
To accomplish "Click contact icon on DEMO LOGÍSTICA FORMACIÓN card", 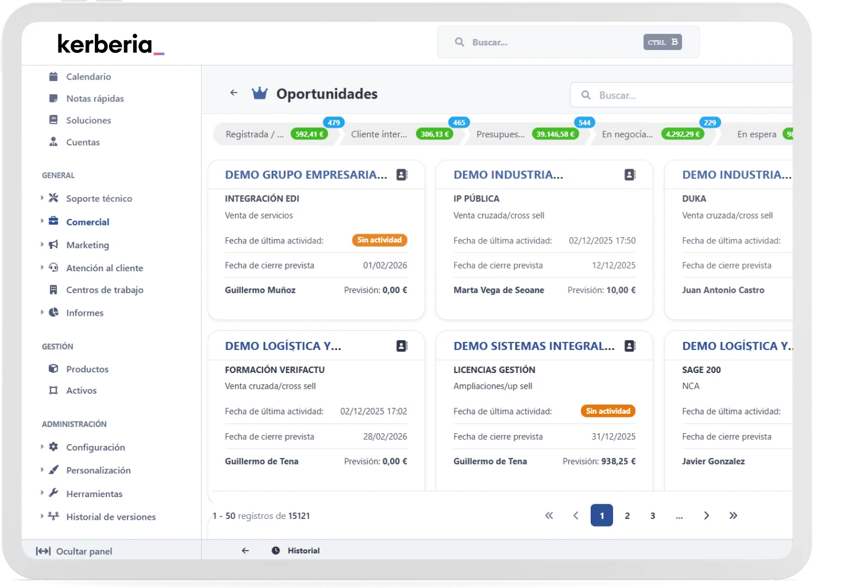I will 402,346.
